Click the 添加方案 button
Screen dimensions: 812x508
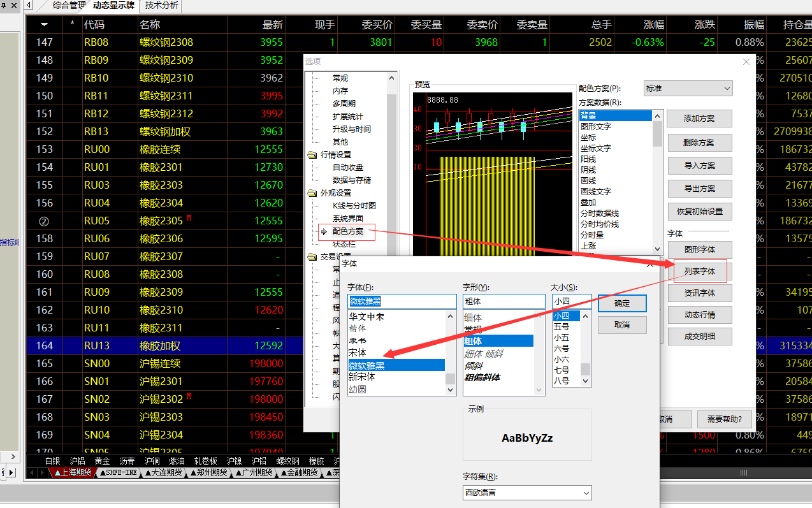(699, 119)
